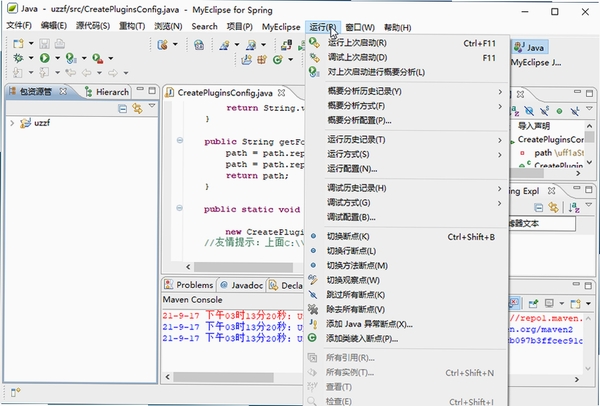Click the greyed-out Save icon
This screenshot has width=600, height=406.
(44, 44)
